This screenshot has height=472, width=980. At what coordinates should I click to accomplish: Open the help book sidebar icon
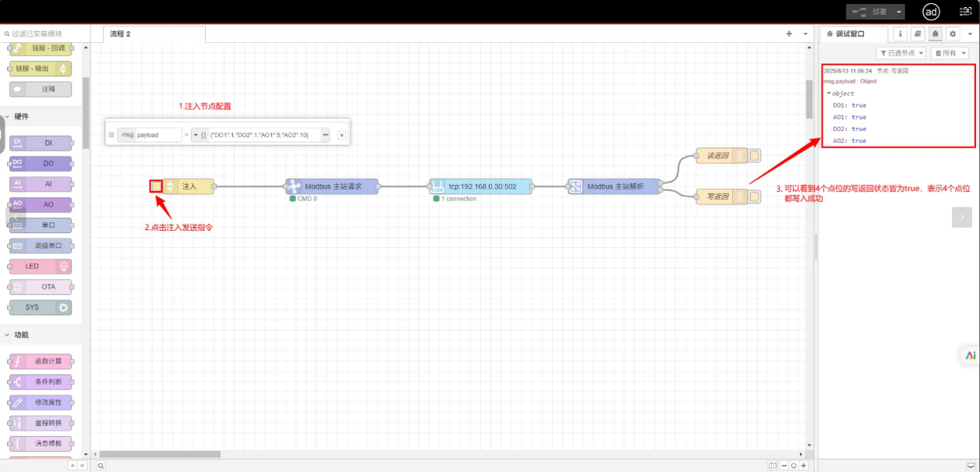(x=918, y=34)
